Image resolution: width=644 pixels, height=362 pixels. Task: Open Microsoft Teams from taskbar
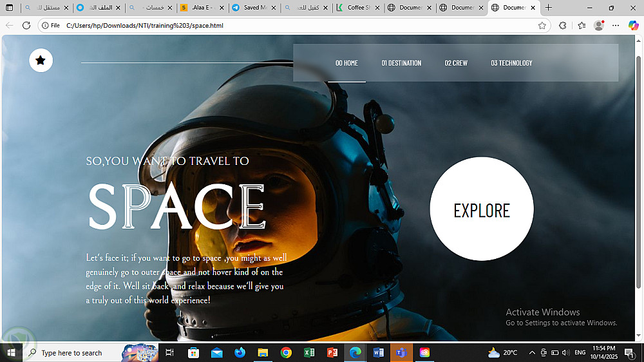[x=401, y=352]
